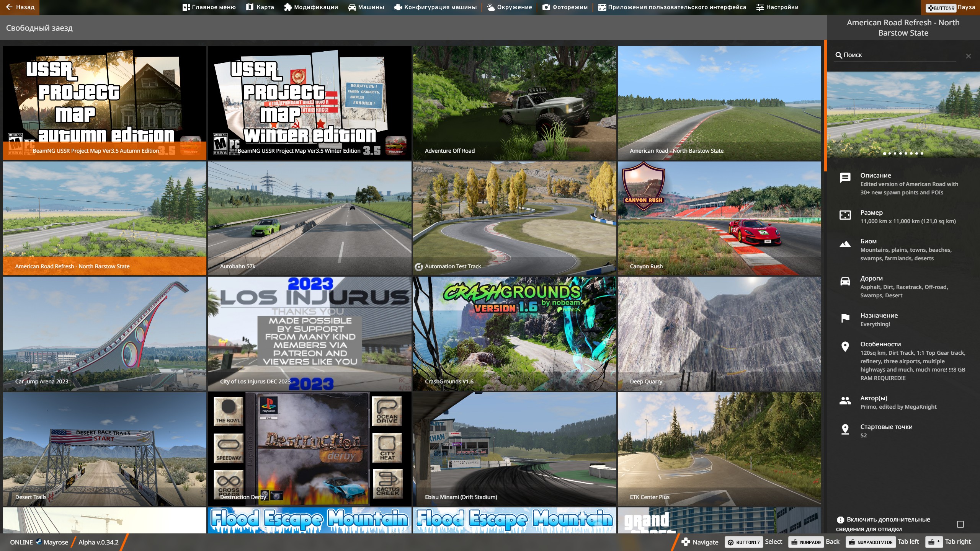The image size is (980, 551).
Task: Select BeamNG USSR Project Map Autumn Edition
Action: pyautogui.click(x=105, y=103)
